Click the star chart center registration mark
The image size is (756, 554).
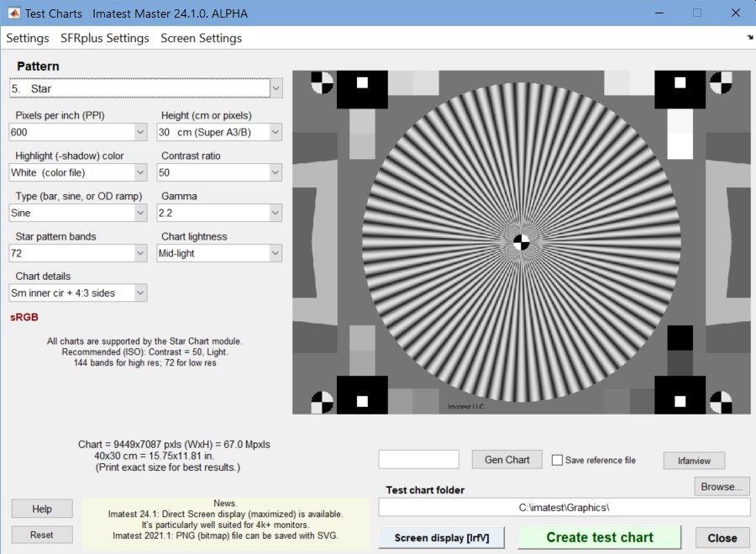pyautogui.click(x=521, y=242)
